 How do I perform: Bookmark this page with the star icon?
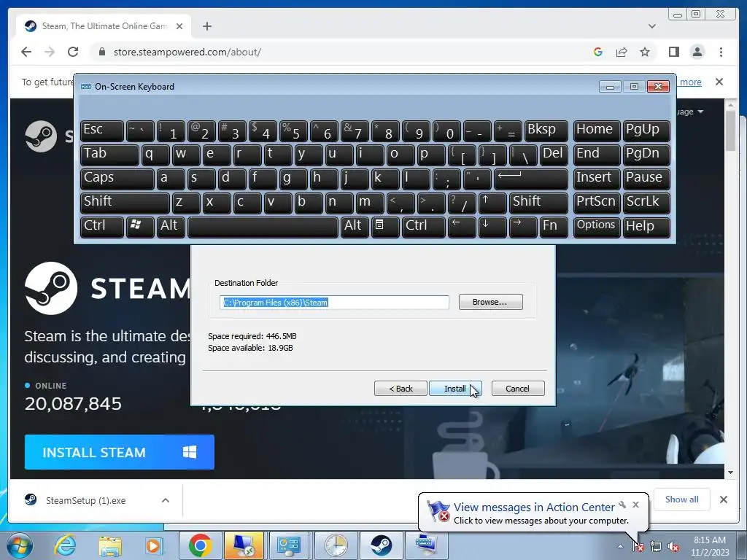click(x=645, y=52)
